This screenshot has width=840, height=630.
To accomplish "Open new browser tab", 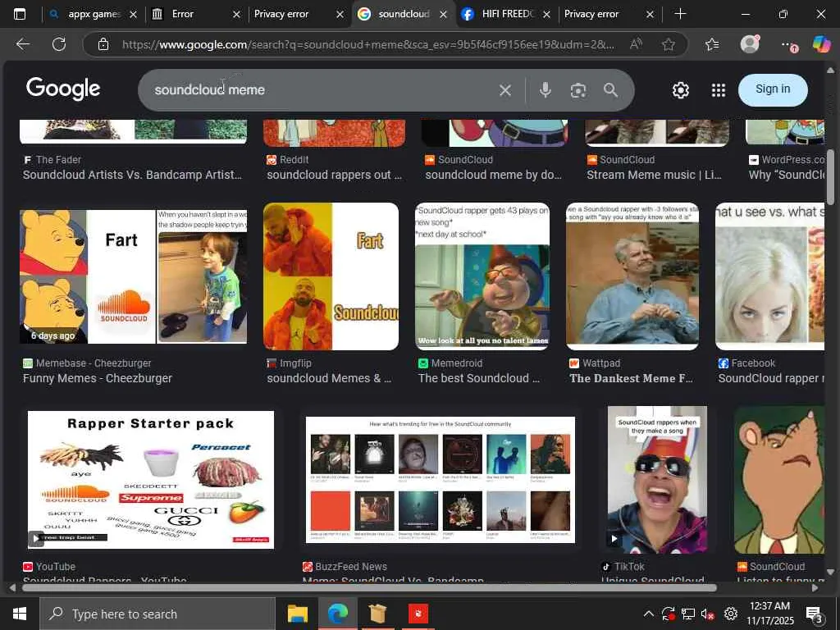I will click(680, 14).
